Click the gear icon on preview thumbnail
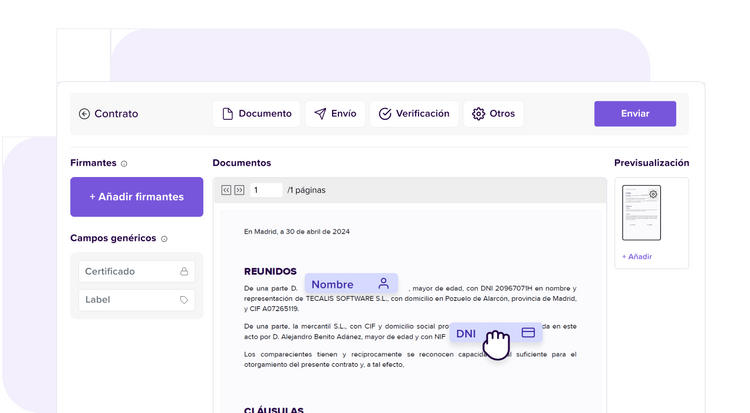750x413 pixels. click(x=653, y=194)
